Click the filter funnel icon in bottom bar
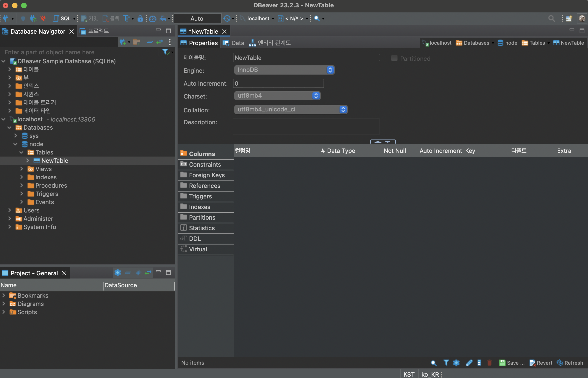The width and height of the screenshot is (588, 378). (x=446, y=363)
